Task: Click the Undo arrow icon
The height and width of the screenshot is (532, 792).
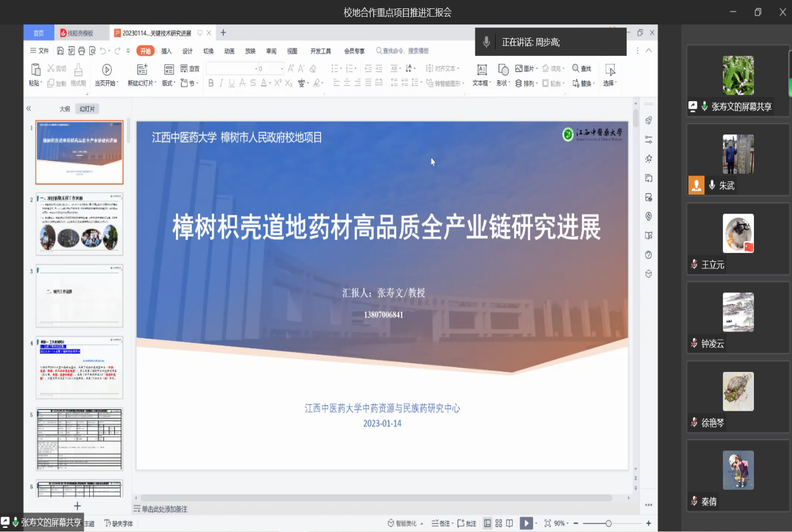Action: (103, 51)
